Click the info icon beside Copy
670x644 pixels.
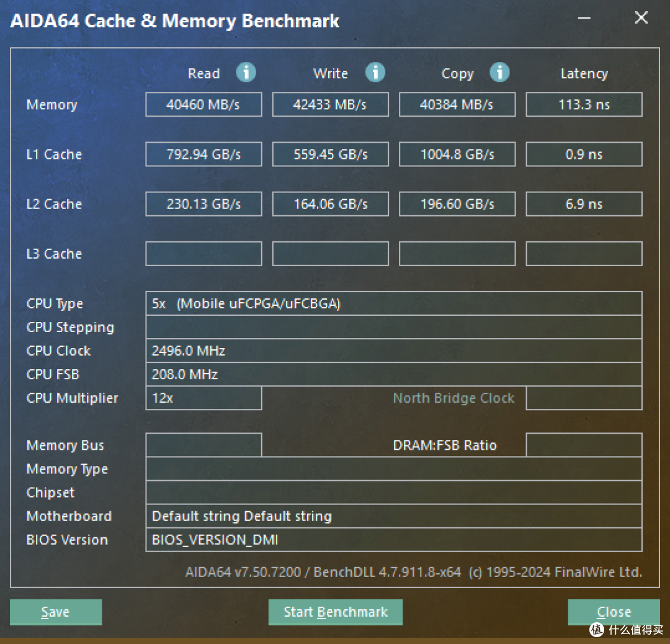[x=499, y=72]
